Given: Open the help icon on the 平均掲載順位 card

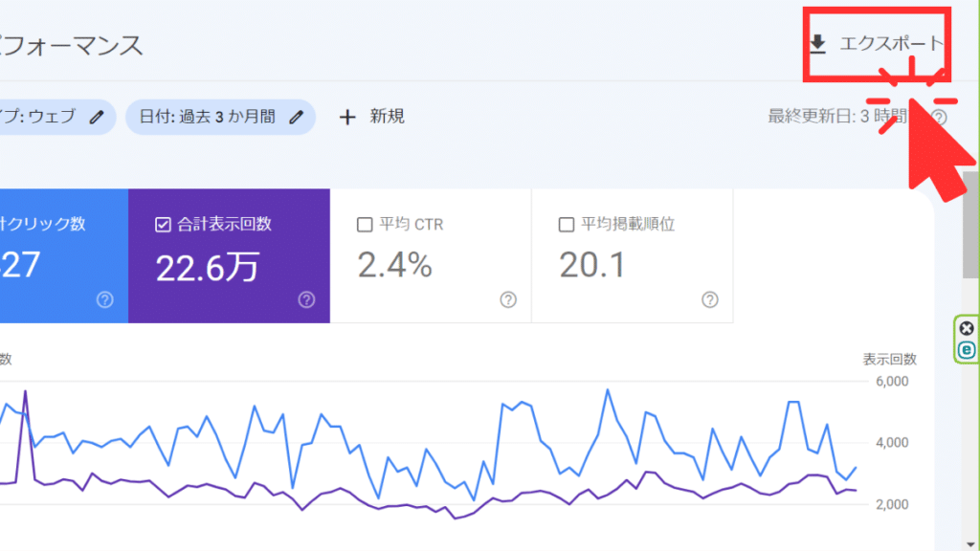Looking at the screenshot, I should click(709, 299).
